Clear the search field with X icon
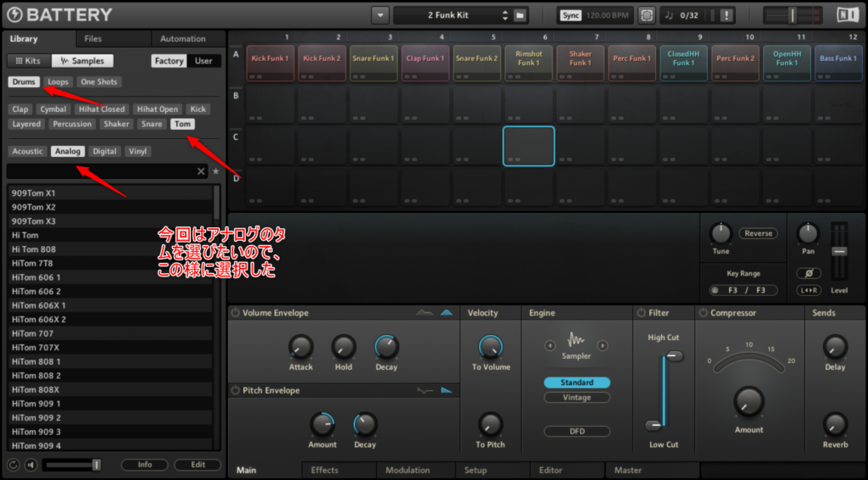The image size is (868, 480). pyautogui.click(x=201, y=171)
